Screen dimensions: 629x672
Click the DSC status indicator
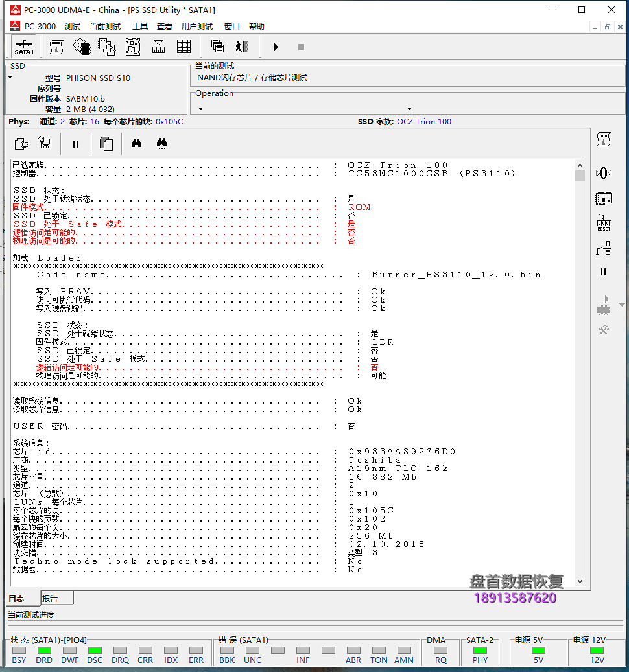click(x=95, y=650)
